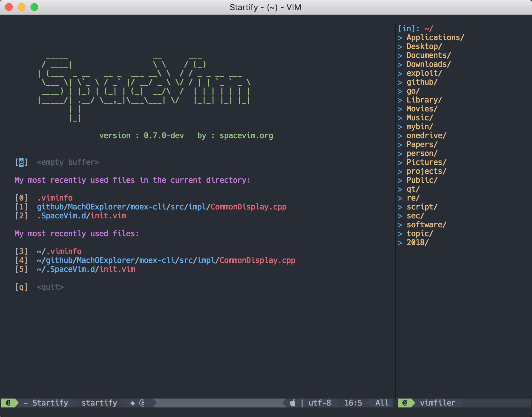
Task: Zoom window with green button
Action: click(34, 7)
